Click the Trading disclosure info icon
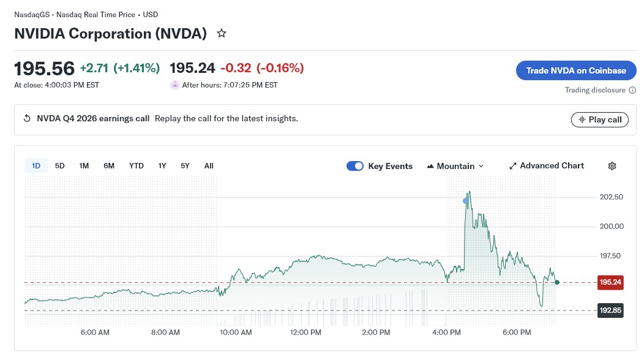This screenshot has width=644, height=354. (632, 90)
